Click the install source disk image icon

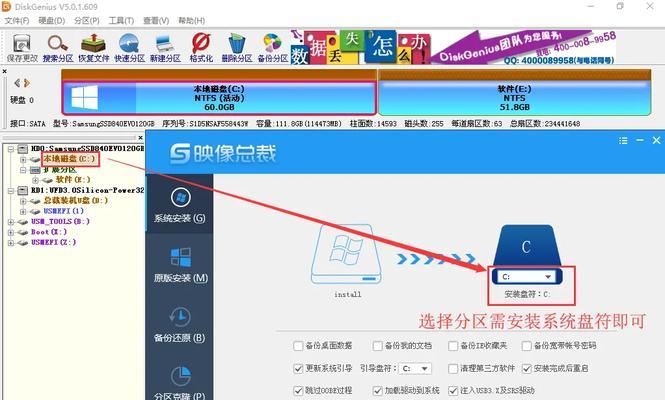tap(346, 255)
